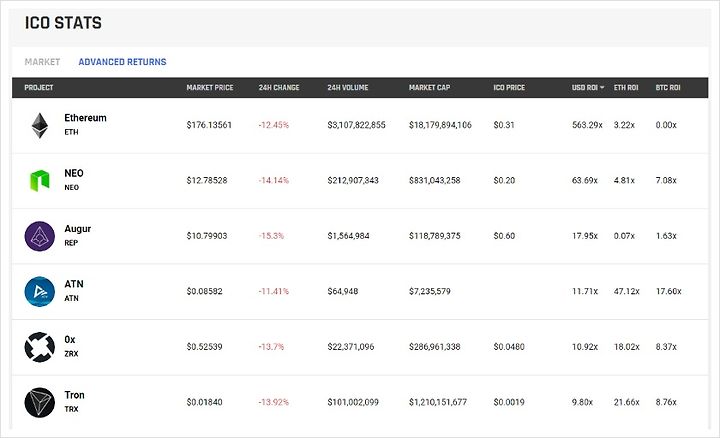The height and width of the screenshot is (438, 720).
Task: Click 0x market price $0.52539
Action: [204, 347]
